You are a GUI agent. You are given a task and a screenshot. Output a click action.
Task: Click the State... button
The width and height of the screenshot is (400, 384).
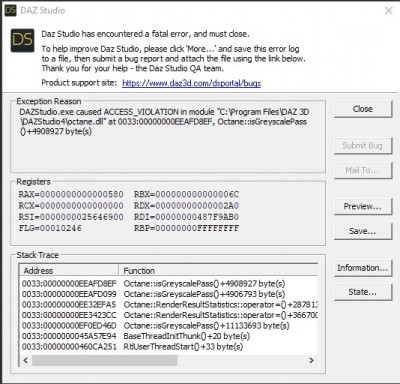pos(363,292)
